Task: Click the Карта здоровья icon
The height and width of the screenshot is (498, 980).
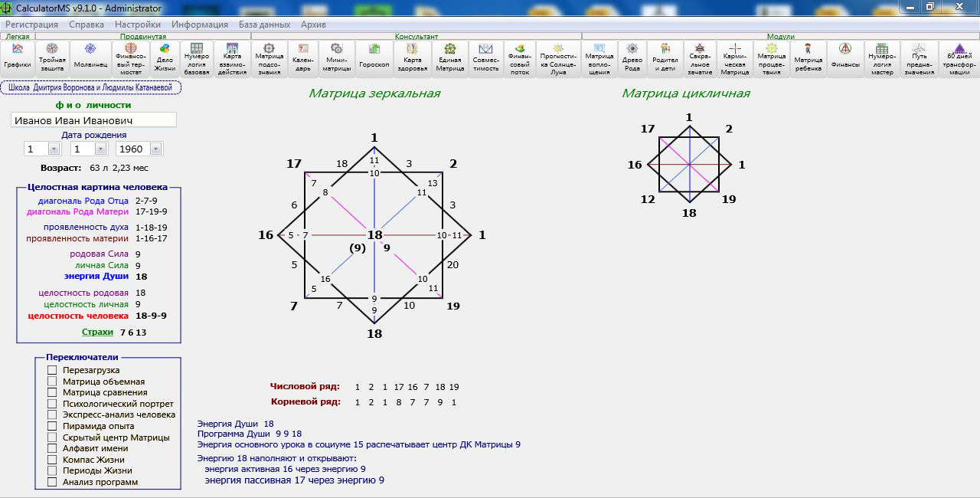Action: 412,58
